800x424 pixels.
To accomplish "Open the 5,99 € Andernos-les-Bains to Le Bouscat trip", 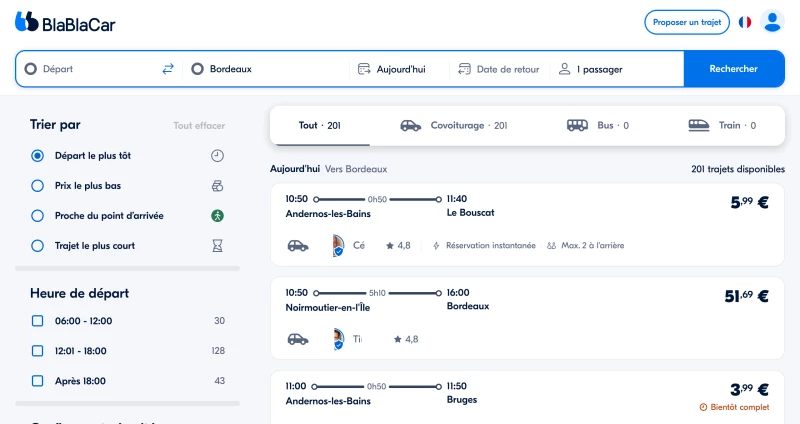I will tap(527, 225).
